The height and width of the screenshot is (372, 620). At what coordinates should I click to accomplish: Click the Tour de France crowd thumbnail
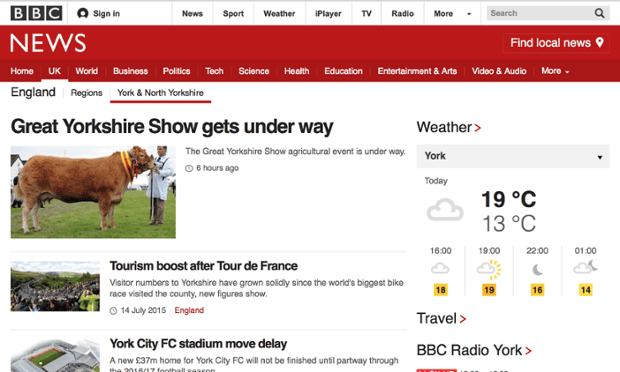click(55, 286)
